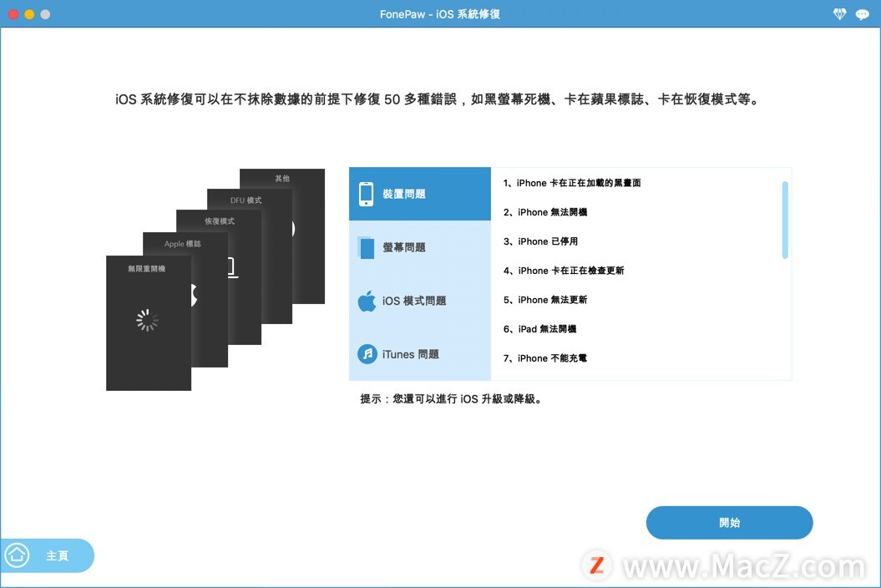
Task: Click '1、iPhone 卡在正在加載的黑畫面' entry
Action: [x=572, y=183]
